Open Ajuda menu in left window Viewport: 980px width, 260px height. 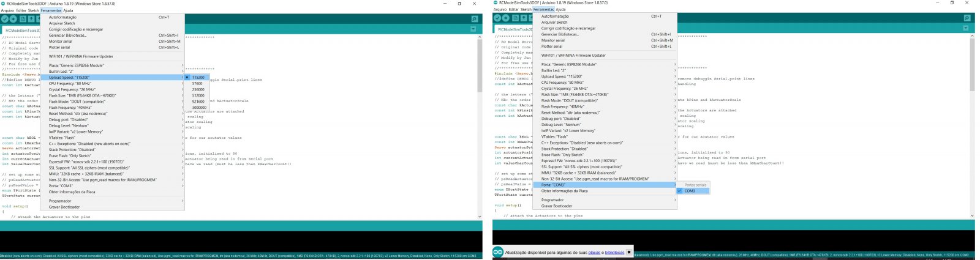(x=69, y=10)
